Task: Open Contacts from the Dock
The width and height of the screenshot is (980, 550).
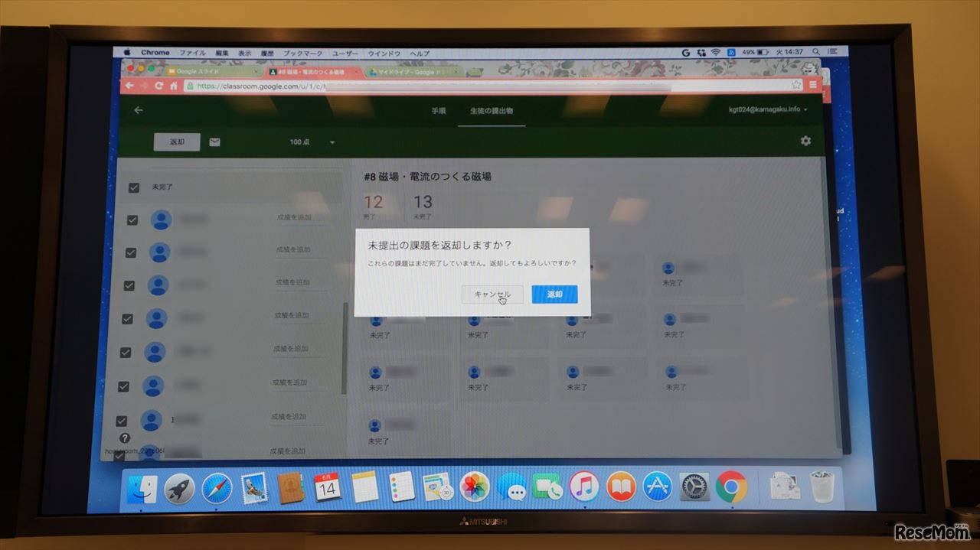Action: click(x=290, y=487)
